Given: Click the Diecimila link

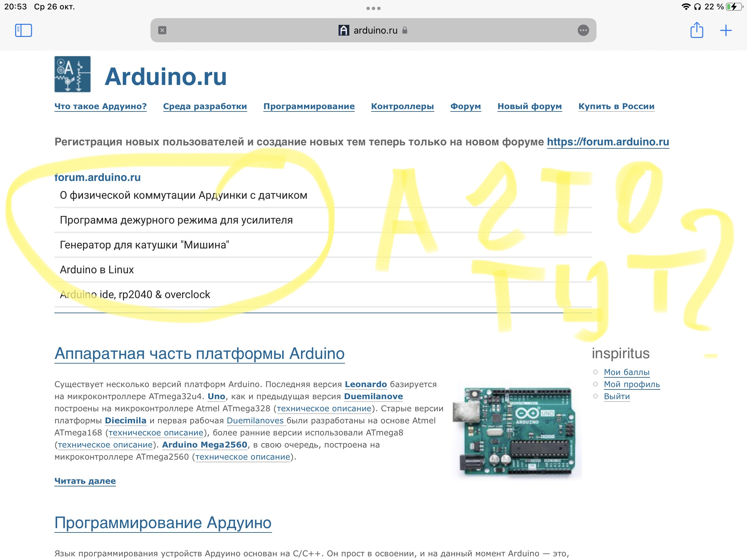Looking at the screenshot, I should click(126, 421).
